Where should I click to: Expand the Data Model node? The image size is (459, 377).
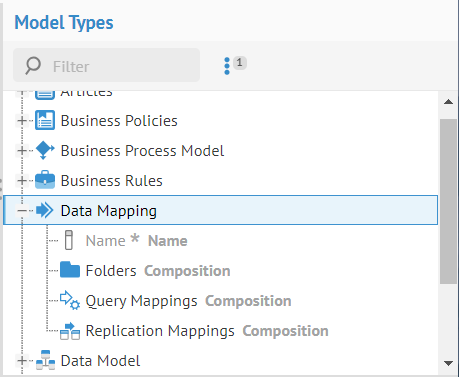click(22, 361)
